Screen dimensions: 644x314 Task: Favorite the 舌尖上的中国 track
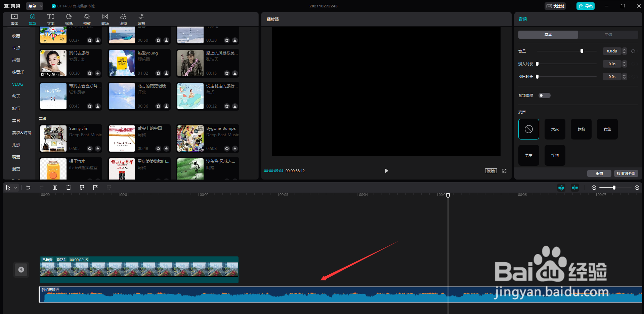point(158,149)
